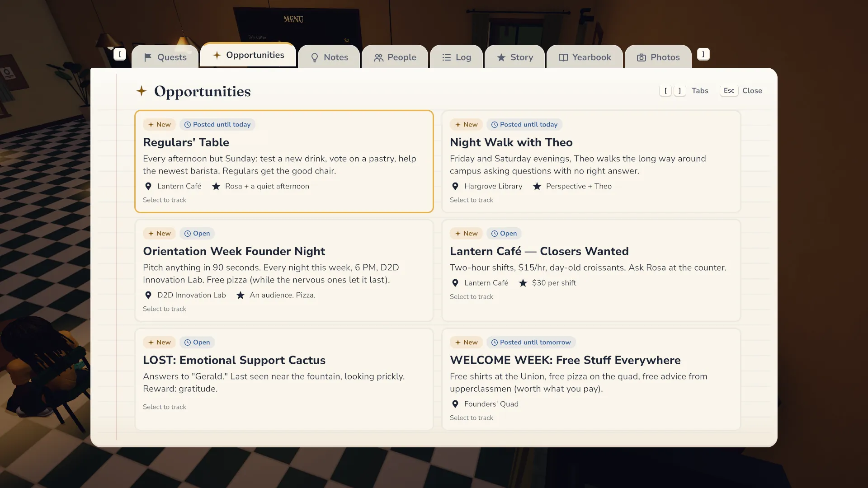Click the clock icon on Cactus card Open badge
868x488 pixels.
coord(187,343)
